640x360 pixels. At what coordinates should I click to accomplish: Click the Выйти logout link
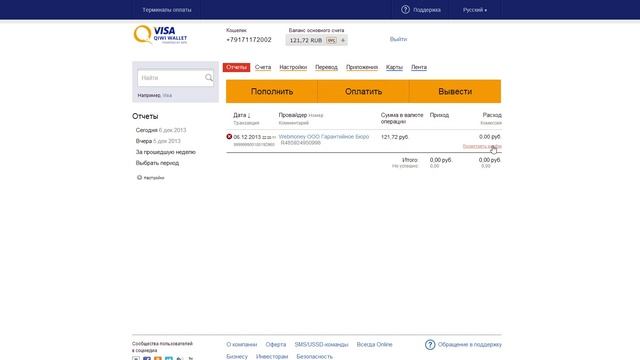pos(398,39)
